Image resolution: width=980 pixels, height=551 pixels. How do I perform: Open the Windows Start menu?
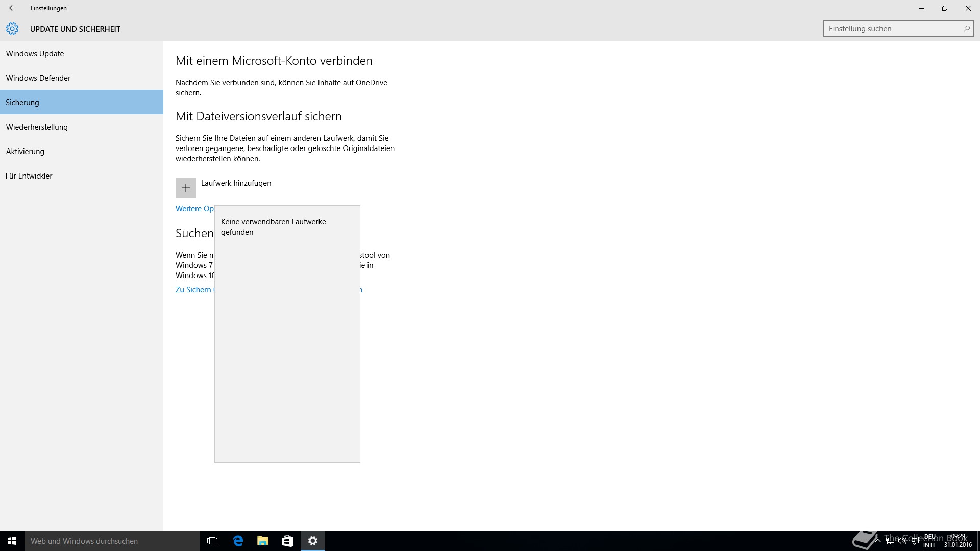(x=12, y=541)
